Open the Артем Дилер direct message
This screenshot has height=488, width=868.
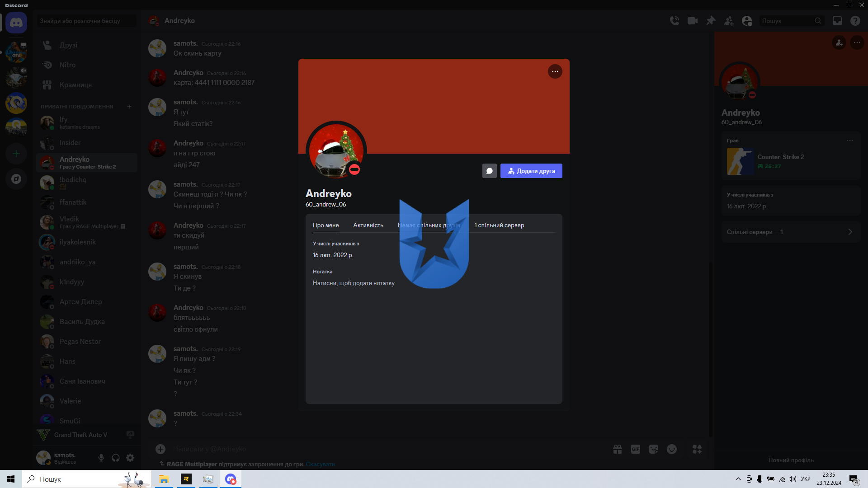pos(86,302)
